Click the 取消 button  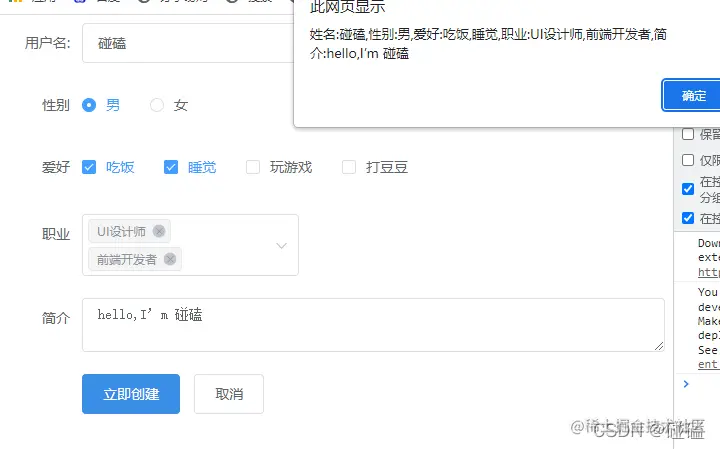[x=229, y=394]
